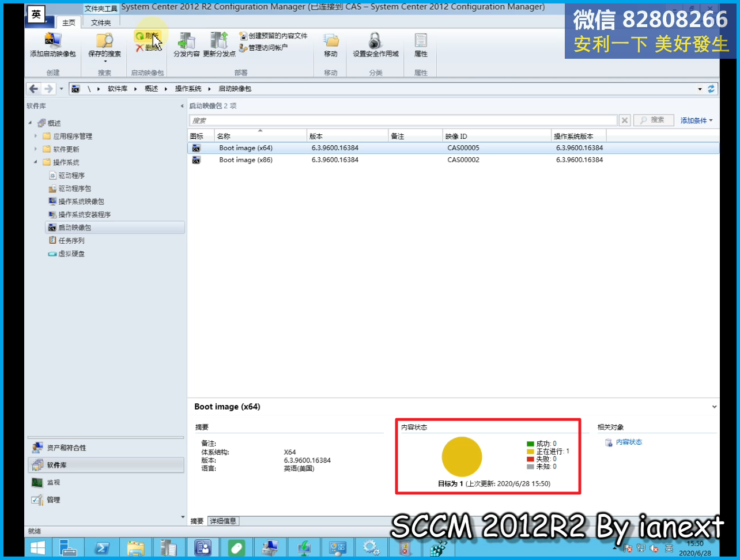Collapse the Boot image (x64) details pane
The image size is (740, 560).
(x=714, y=407)
